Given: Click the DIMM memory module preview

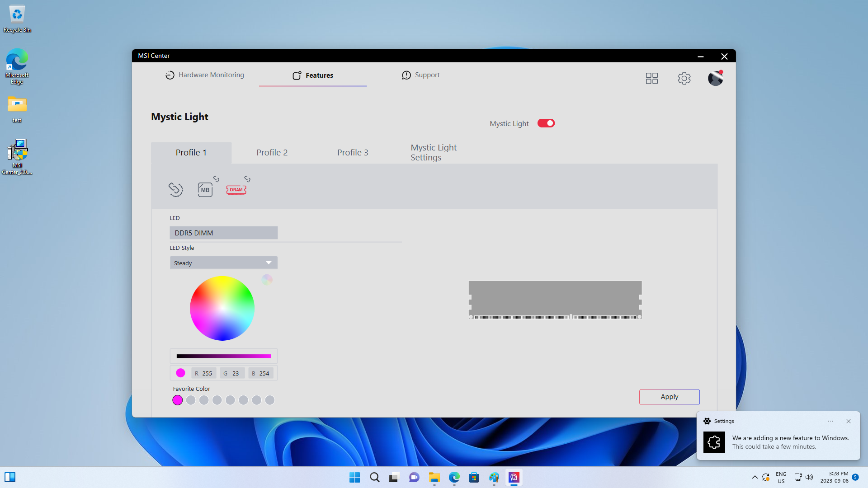Looking at the screenshot, I should (x=555, y=300).
